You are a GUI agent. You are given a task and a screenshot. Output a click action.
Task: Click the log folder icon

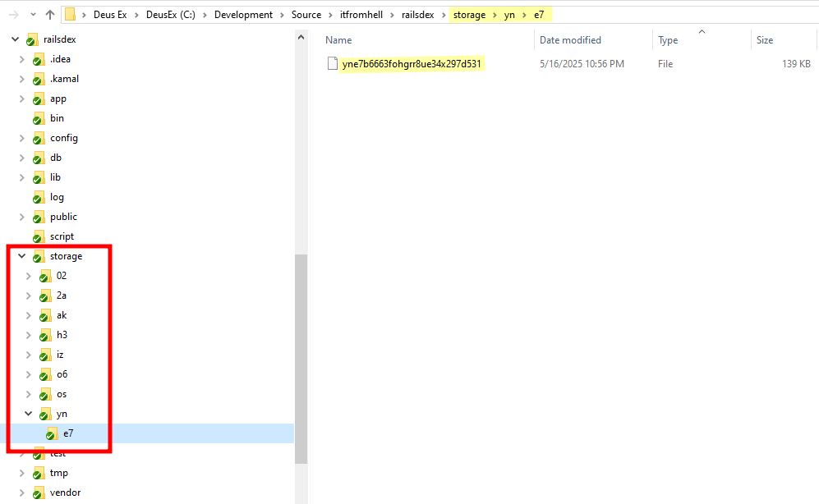point(38,198)
